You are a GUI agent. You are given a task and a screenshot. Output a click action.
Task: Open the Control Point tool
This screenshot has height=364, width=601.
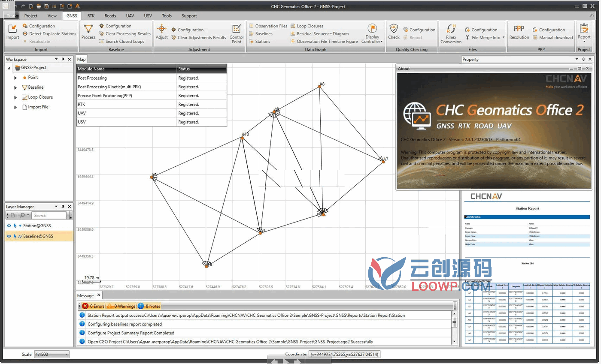(237, 34)
